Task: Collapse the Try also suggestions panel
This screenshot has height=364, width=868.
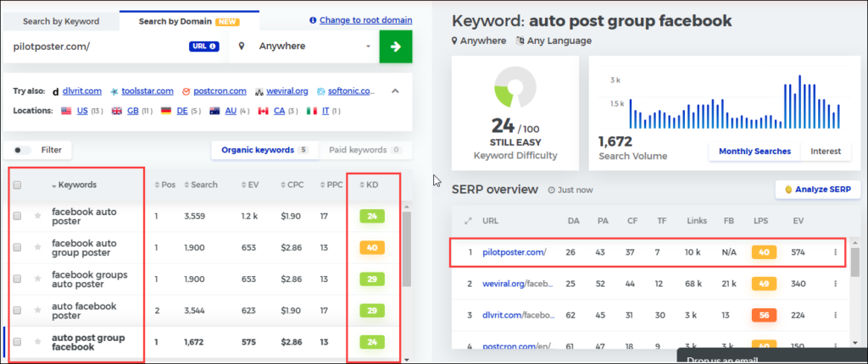Action: click(x=395, y=91)
